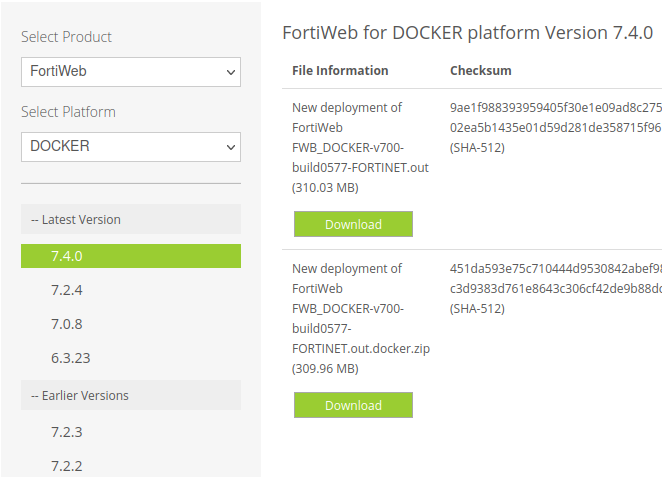Screen dimensions: 662x477
Task: Select version 7.4.0 in sidebar
Action: [x=130, y=256]
